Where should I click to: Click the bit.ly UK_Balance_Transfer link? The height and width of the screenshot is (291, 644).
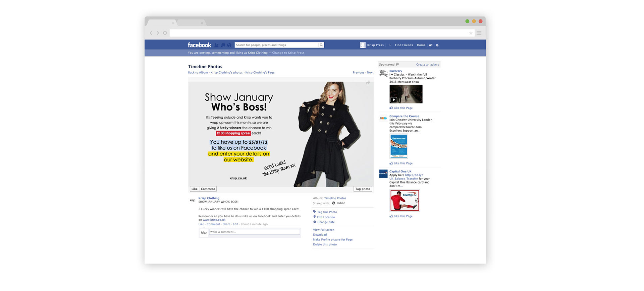click(406, 177)
